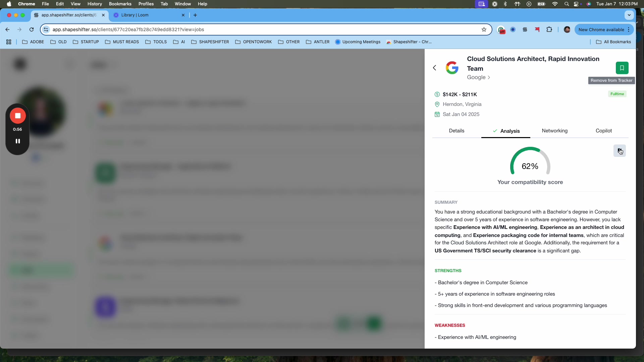The height and width of the screenshot is (362, 644).
Task: Open the New Chrome available three-dot menu
Action: 629,29
